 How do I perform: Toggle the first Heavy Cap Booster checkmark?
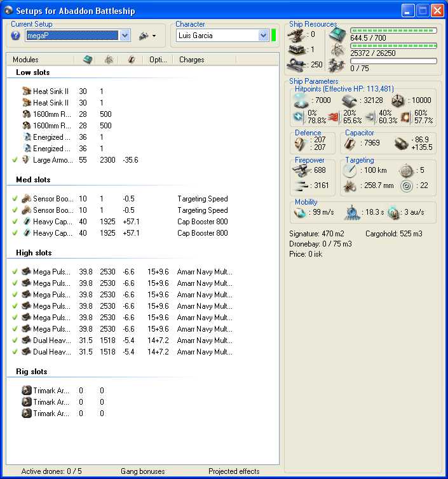[15, 222]
